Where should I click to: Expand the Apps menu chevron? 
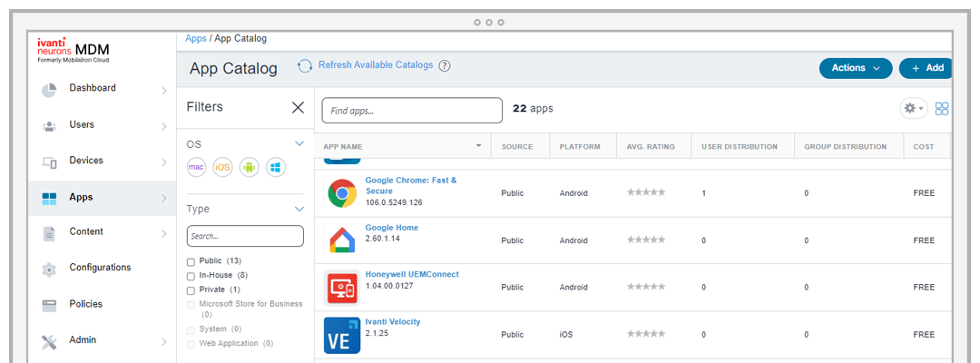[163, 199]
